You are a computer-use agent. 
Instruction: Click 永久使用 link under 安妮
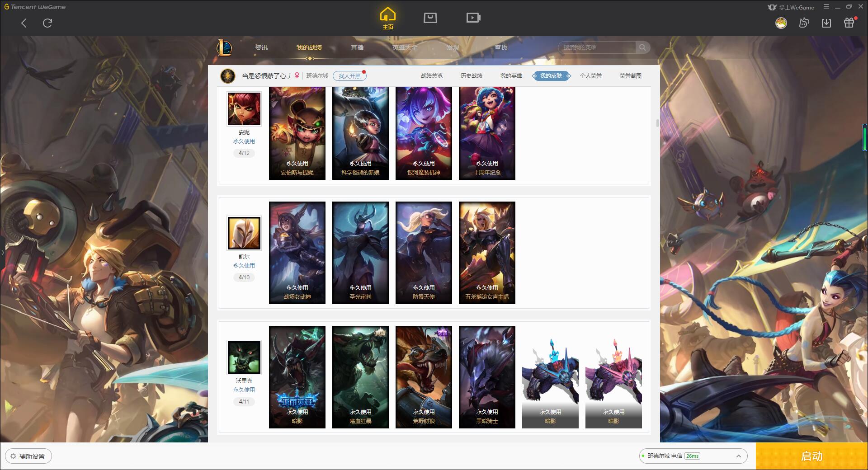coord(244,141)
